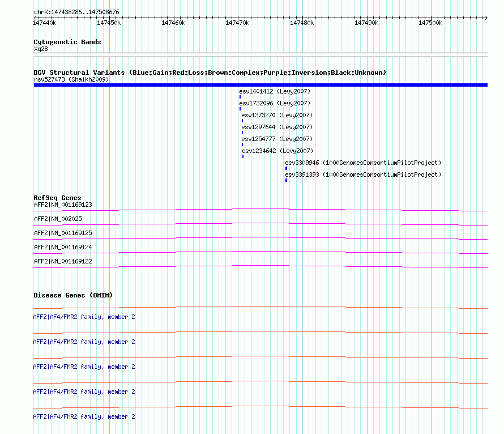Click the Xq28 band label
This screenshot has width=504, height=434.
(41, 49)
